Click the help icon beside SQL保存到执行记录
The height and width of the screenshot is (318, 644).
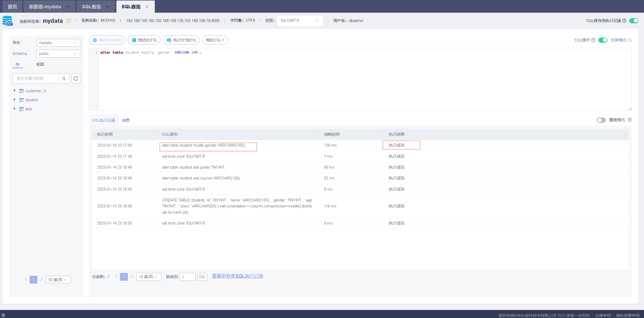pyautogui.click(x=624, y=21)
